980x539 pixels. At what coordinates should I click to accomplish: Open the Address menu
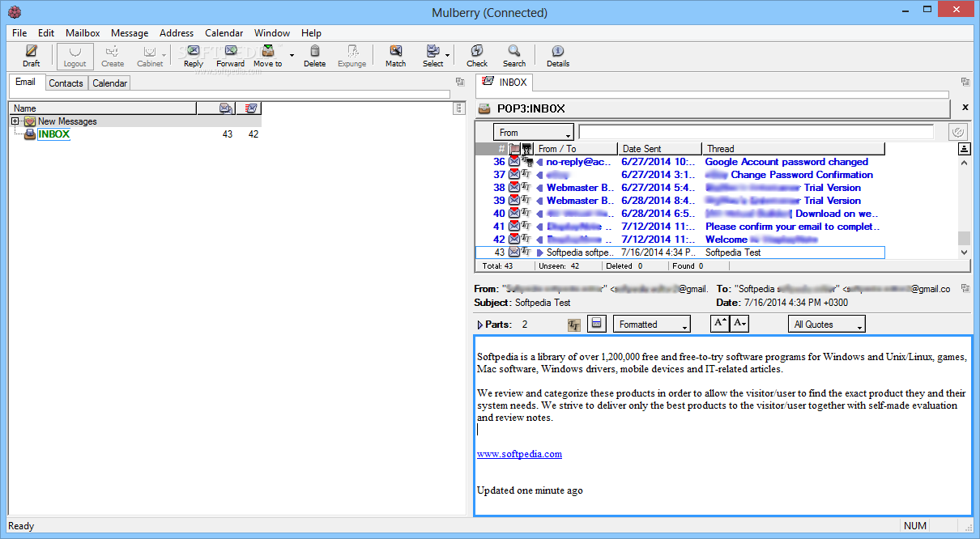coord(177,33)
